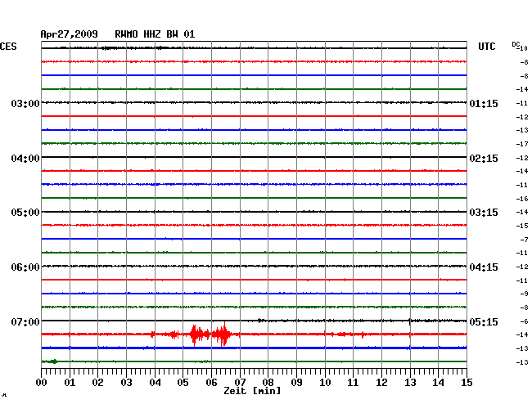The image size is (532, 404).
Task: Click minute tick label 13
Action: [410, 383]
